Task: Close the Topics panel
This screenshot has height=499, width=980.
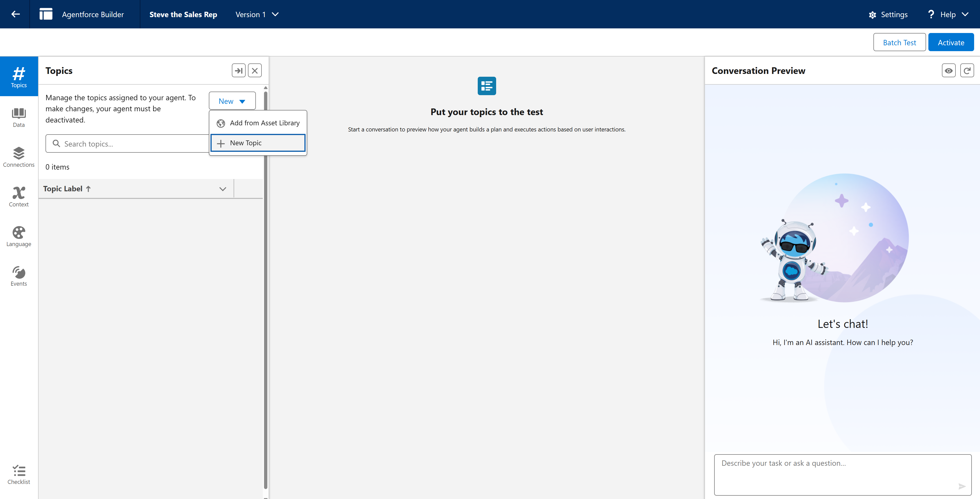Action: point(255,71)
